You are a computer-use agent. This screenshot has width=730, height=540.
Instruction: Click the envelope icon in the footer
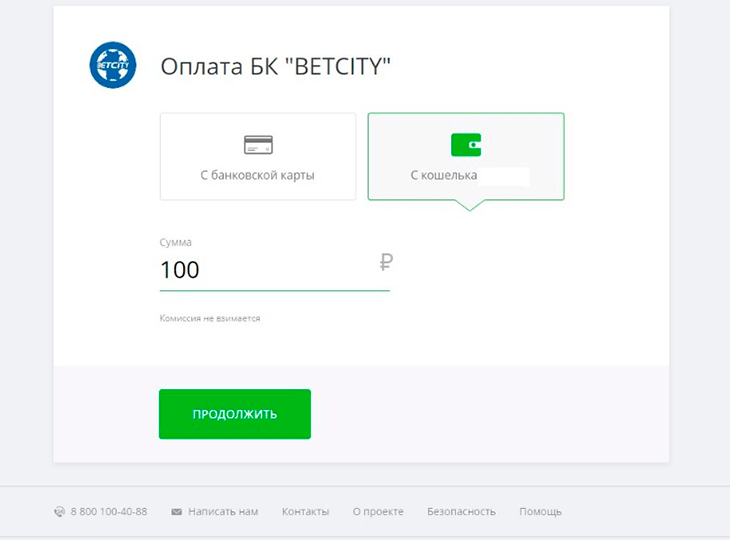click(x=176, y=512)
